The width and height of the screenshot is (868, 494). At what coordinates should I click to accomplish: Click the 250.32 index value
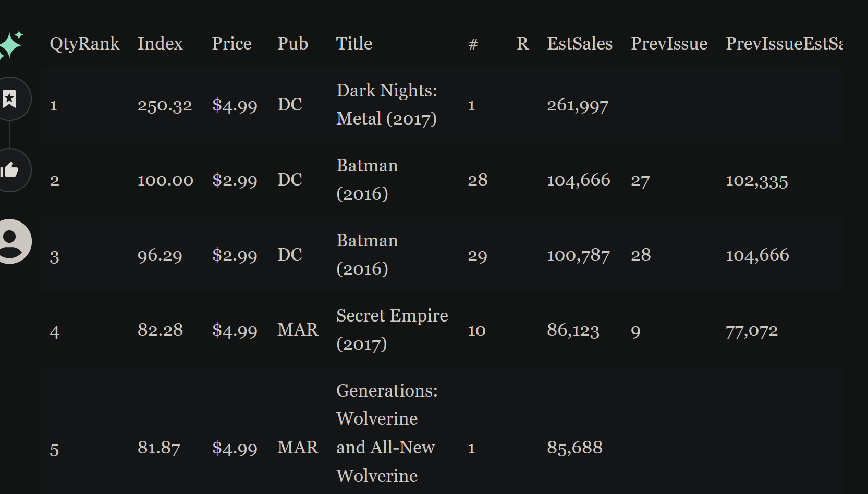(165, 105)
